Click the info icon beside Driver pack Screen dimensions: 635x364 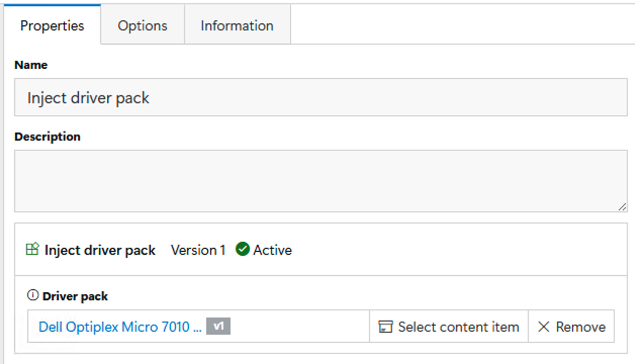33,295
